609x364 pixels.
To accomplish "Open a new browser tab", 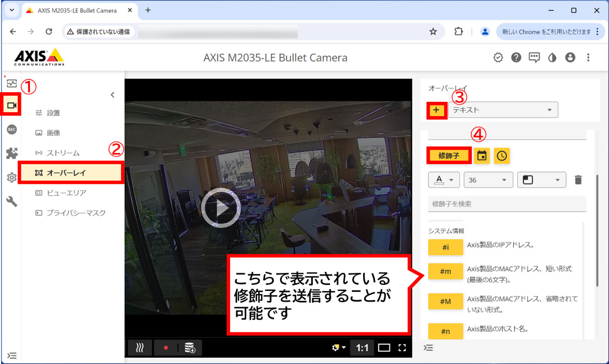I will click(148, 10).
